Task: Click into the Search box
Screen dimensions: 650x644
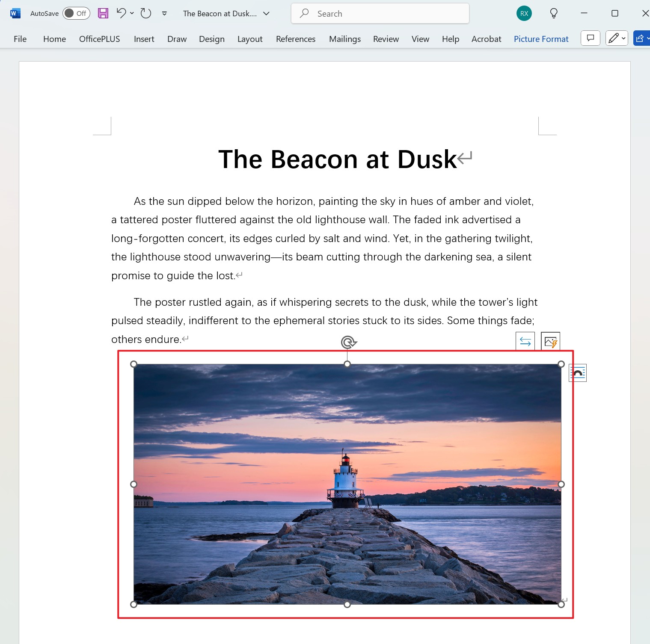Action: (x=380, y=14)
